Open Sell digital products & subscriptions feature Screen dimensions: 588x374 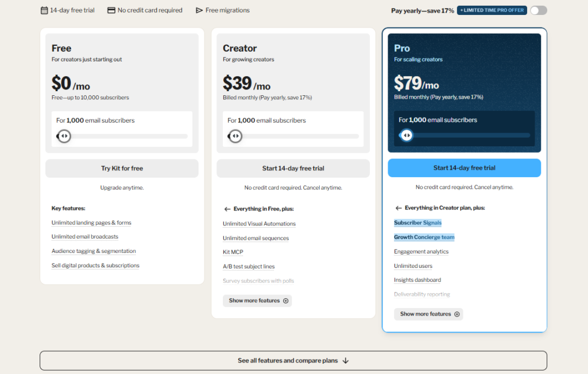point(95,266)
